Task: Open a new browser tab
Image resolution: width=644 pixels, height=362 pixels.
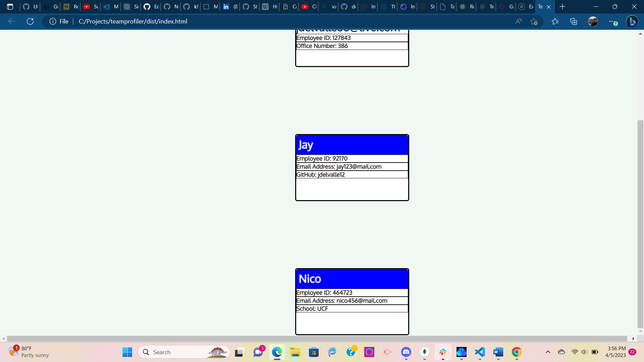Action: point(562,6)
